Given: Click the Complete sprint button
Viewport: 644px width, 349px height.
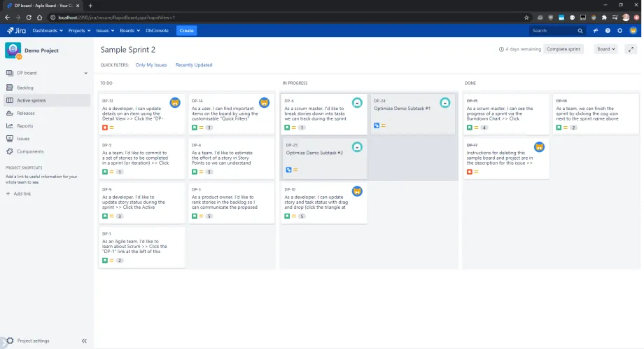Looking at the screenshot, I should (563, 49).
